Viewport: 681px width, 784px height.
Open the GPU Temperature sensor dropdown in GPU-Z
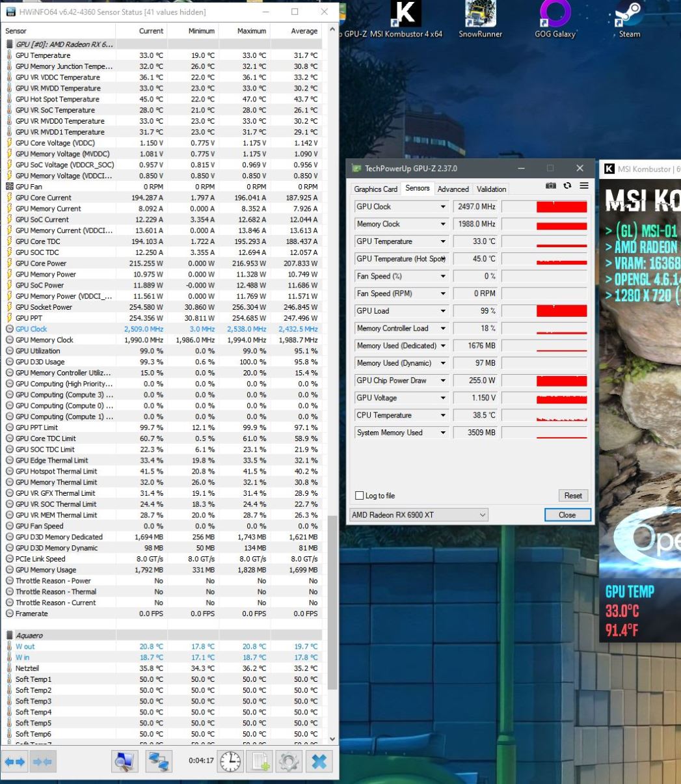(444, 241)
